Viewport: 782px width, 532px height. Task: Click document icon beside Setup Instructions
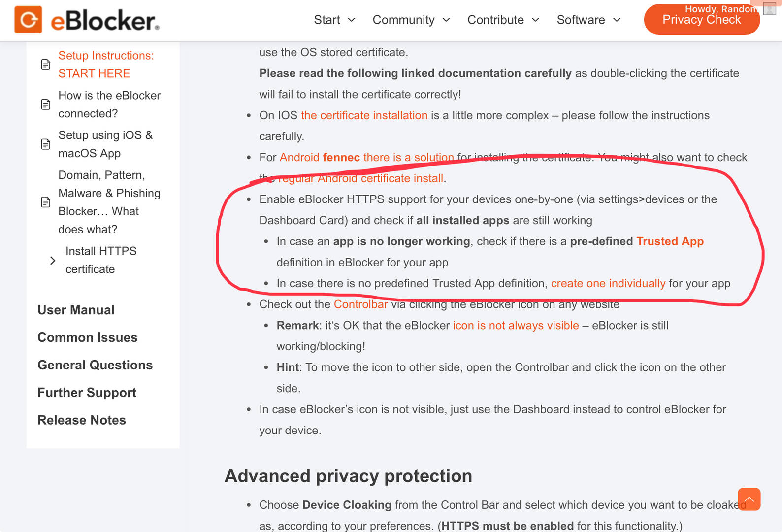click(x=45, y=65)
